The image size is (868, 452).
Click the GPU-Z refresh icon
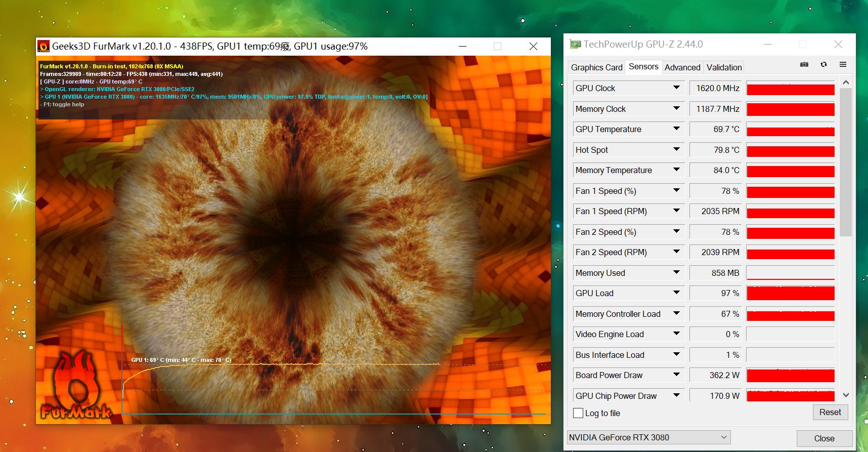pos(823,65)
